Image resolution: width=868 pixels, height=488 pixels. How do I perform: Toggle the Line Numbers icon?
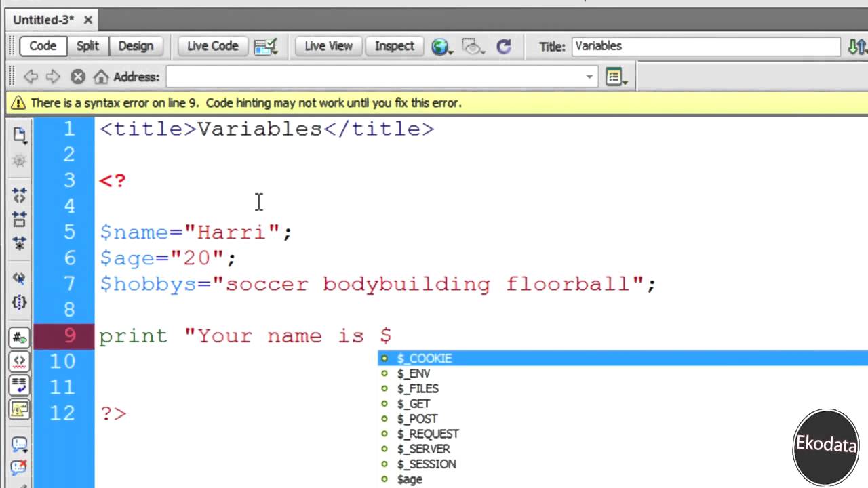[x=19, y=337]
